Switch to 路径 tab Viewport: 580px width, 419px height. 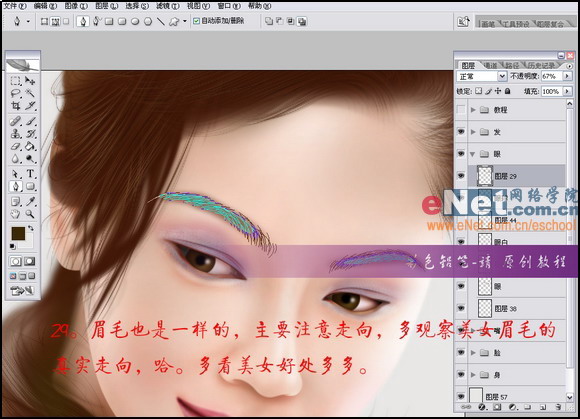pos(512,65)
